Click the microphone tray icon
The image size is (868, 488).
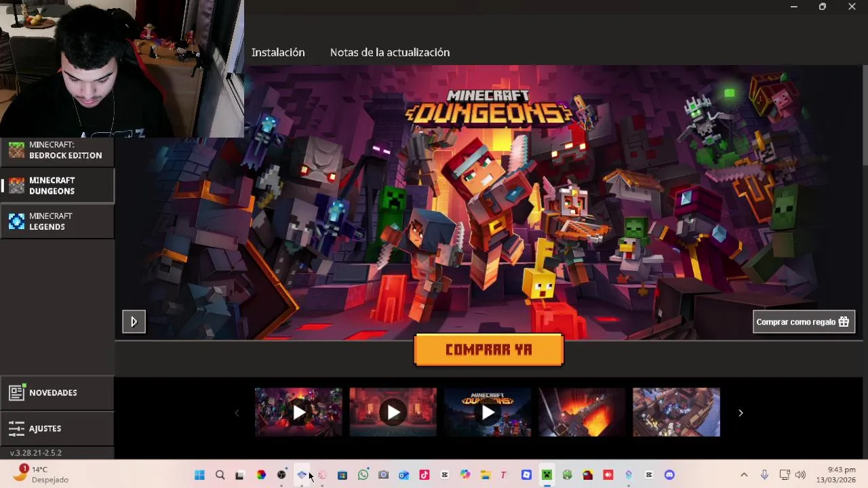(764, 475)
